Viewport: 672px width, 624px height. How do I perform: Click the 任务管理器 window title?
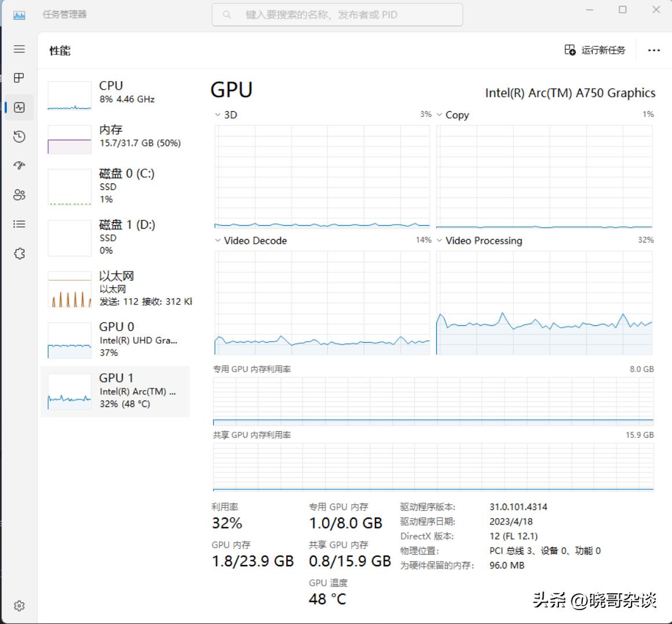coord(65,14)
